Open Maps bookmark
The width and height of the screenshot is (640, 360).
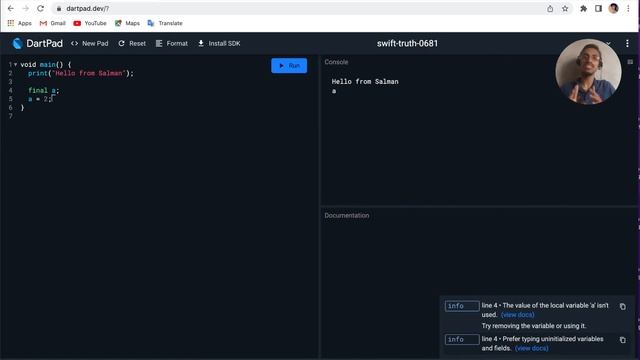tap(127, 23)
